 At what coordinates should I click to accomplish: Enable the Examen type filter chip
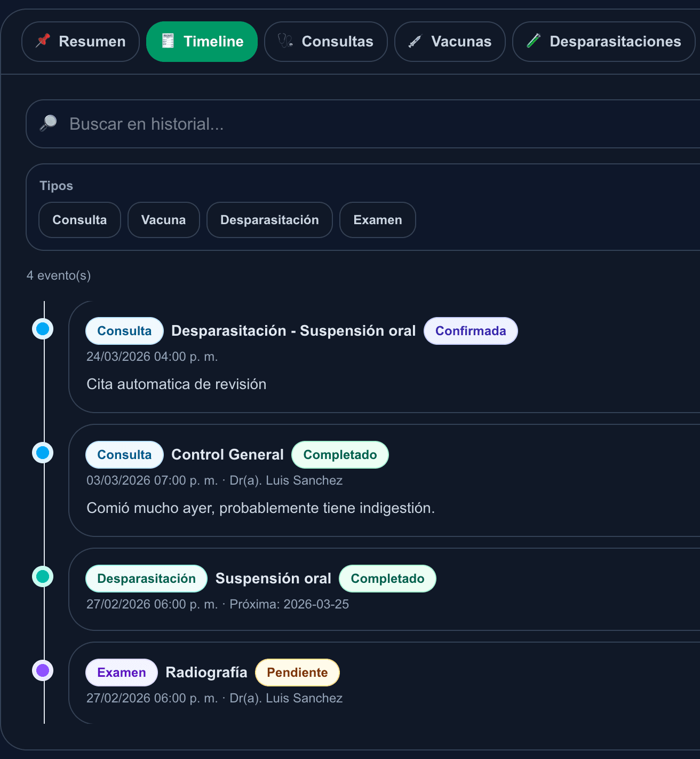(x=377, y=220)
